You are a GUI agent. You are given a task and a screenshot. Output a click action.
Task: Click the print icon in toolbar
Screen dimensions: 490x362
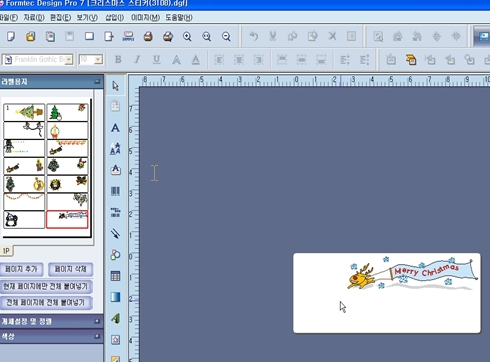coord(148,36)
